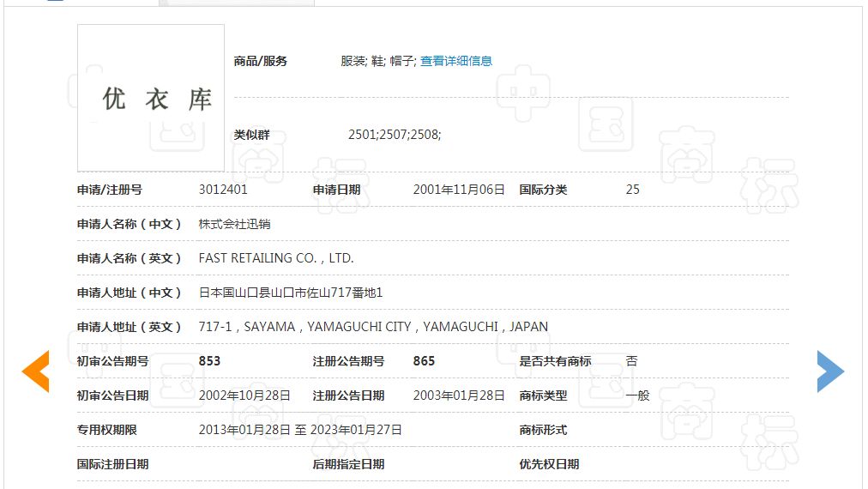Screen dimensions: 868x489
Task: Select applicant name 株式会社迅销
Action: [235, 224]
